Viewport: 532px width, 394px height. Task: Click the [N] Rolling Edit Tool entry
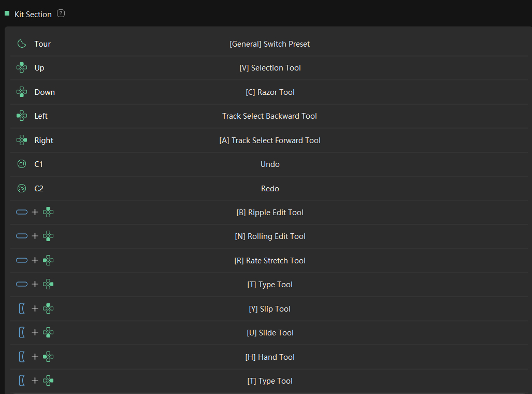point(270,236)
